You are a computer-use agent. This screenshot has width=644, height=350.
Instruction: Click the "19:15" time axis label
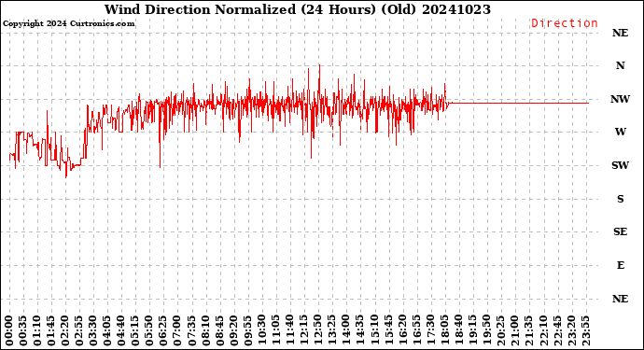click(x=472, y=331)
